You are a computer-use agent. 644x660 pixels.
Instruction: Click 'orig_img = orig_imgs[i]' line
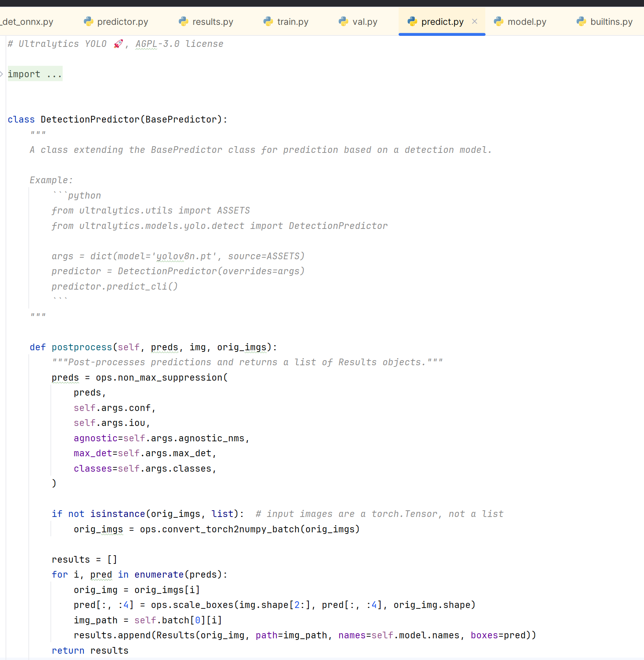click(x=137, y=590)
